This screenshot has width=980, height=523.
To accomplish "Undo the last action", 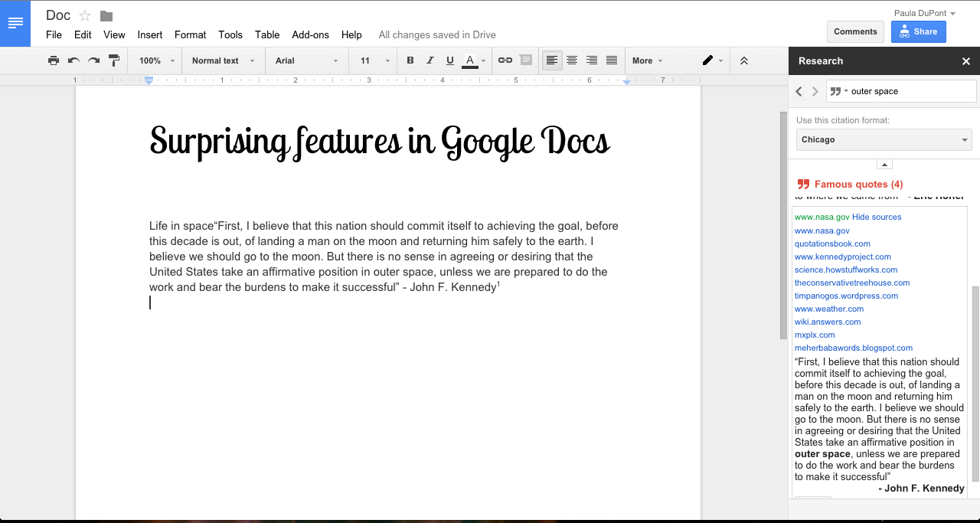I will pyautogui.click(x=73, y=60).
